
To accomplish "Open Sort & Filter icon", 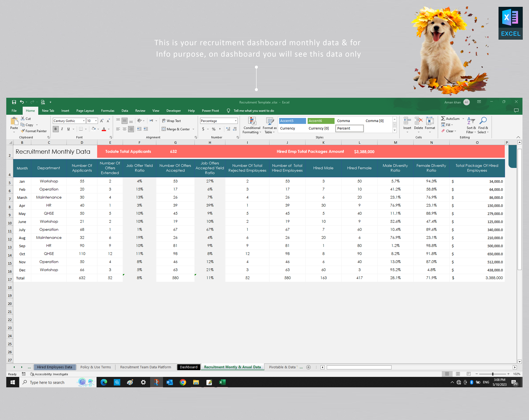I will (471, 121).
